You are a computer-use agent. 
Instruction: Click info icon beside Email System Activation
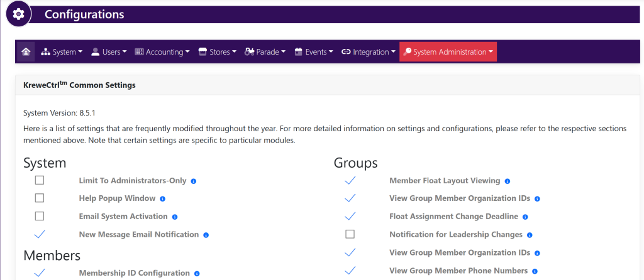point(175,217)
